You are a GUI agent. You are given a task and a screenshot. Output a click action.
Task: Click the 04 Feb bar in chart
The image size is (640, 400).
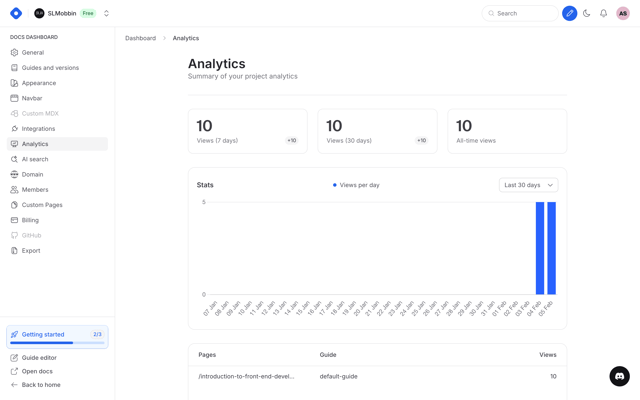(540, 248)
